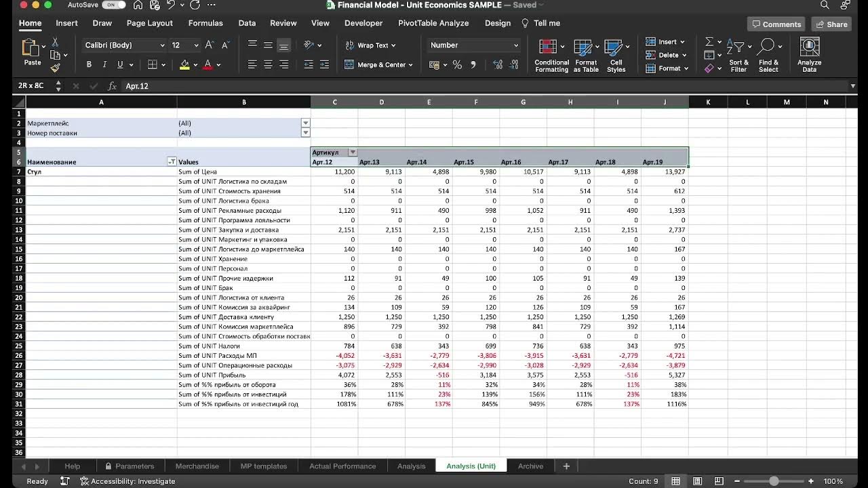Open the Наименование row filter dropdown
The image size is (868, 488).
(x=172, y=162)
